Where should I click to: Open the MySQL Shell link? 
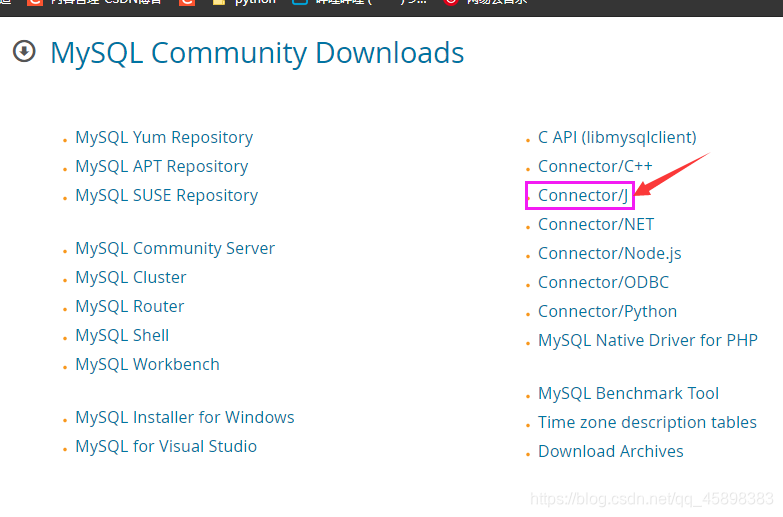122,335
